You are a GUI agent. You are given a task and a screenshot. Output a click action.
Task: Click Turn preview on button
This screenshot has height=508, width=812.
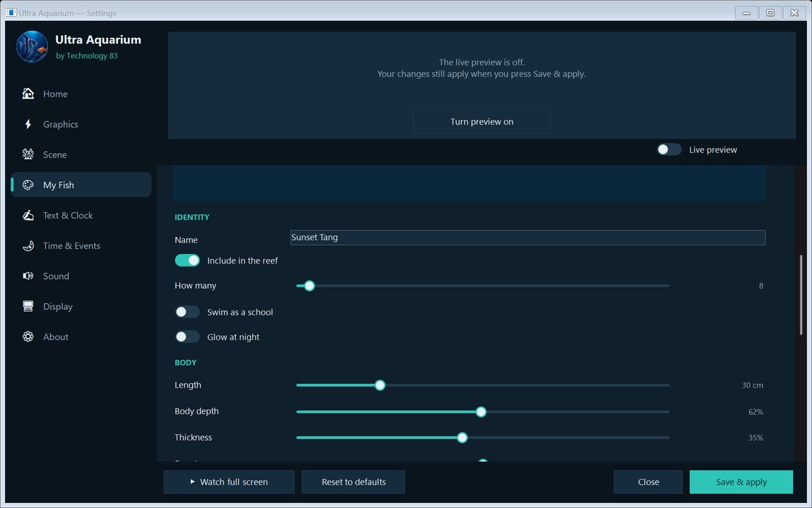481,122
